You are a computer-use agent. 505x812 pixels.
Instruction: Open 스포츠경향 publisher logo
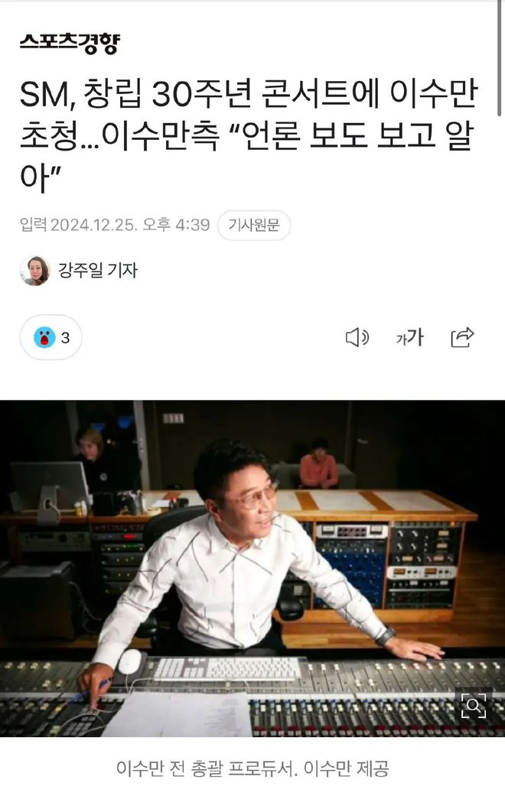[x=70, y=44]
